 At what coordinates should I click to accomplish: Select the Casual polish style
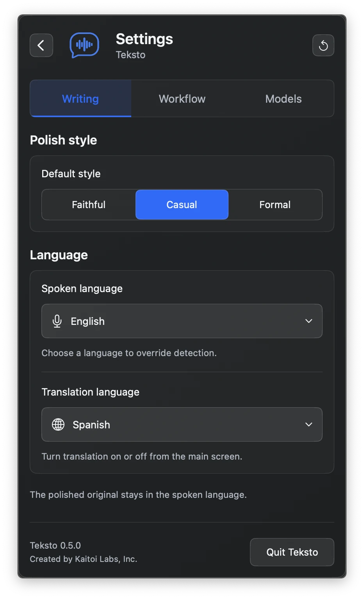(182, 205)
